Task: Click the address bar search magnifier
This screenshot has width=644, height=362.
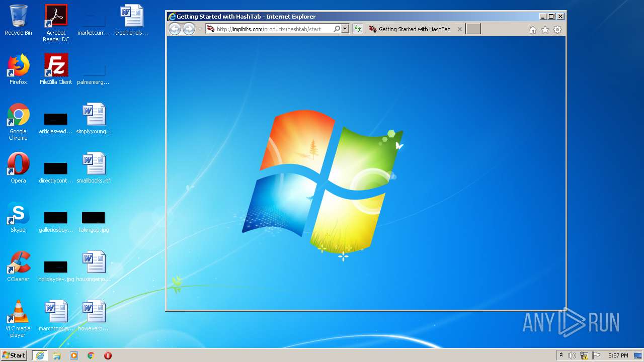Action: pos(337,29)
